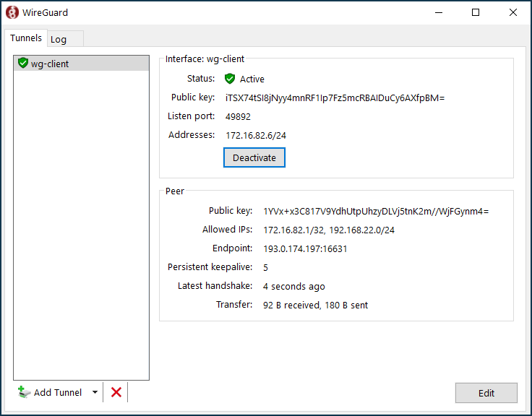Maximize the WireGuard window

(x=476, y=12)
